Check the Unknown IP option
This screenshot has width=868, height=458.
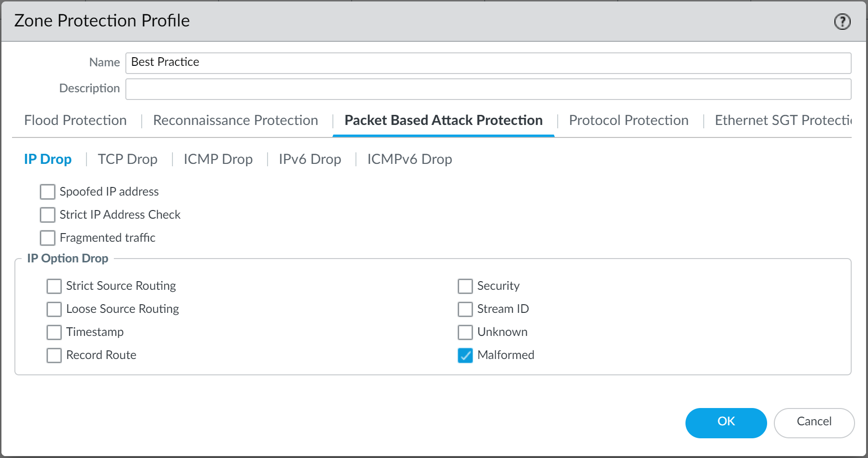coord(465,332)
